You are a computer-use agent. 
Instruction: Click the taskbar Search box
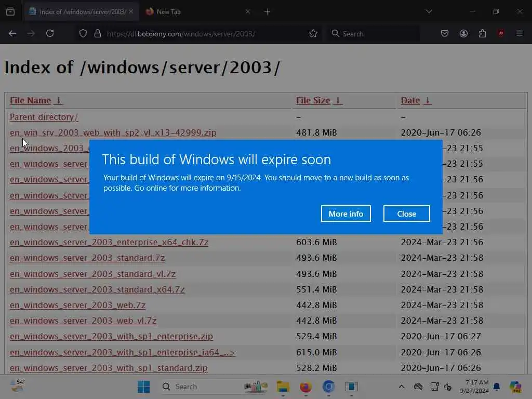click(x=215, y=387)
